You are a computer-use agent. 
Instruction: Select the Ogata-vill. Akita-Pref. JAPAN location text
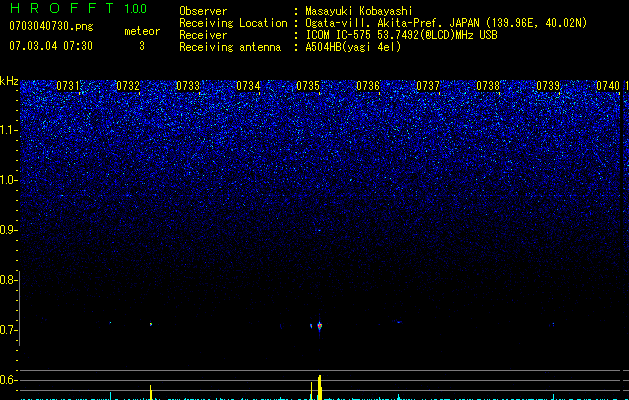pos(446,23)
